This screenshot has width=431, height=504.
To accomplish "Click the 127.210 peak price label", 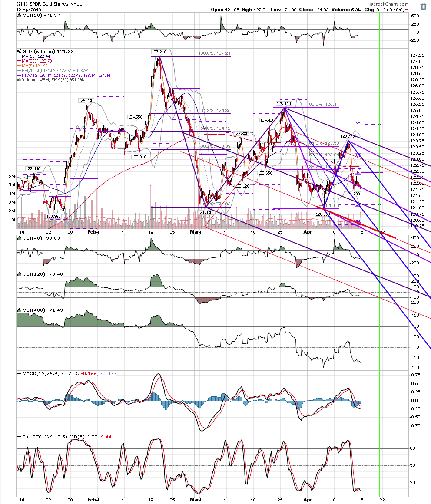I will click(159, 52).
